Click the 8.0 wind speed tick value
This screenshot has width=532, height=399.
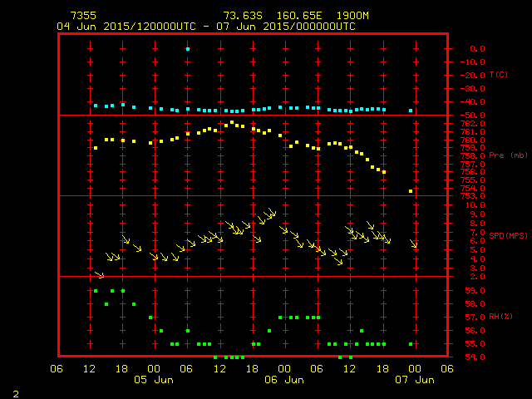coord(477,224)
